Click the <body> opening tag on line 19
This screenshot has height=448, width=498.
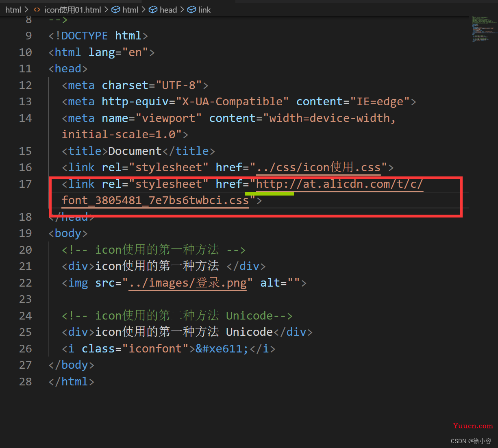pos(68,233)
